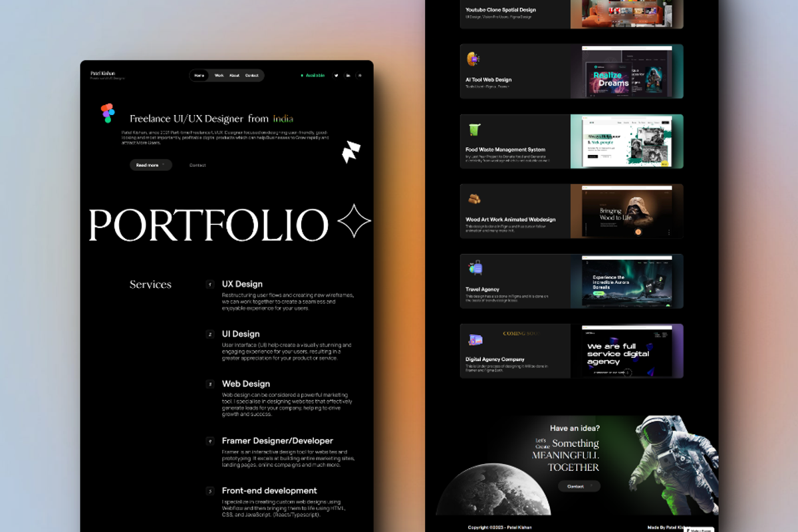Open the Travel Agency project preview thumbnail
Screen dimensions: 798x532
pyautogui.click(x=627, y=281)
